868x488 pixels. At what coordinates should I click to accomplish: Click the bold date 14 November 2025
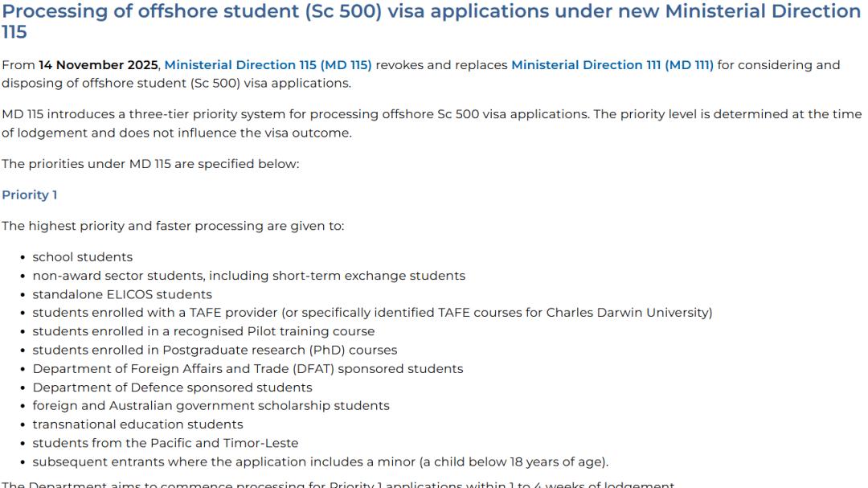(98, 65)
